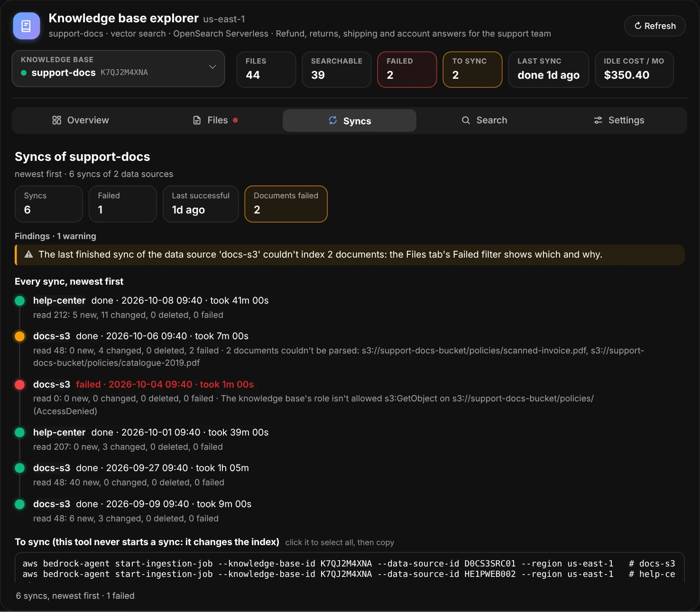Click the Syncs 6 summary card
Screen dimensions: 700x612
point(49,204)
